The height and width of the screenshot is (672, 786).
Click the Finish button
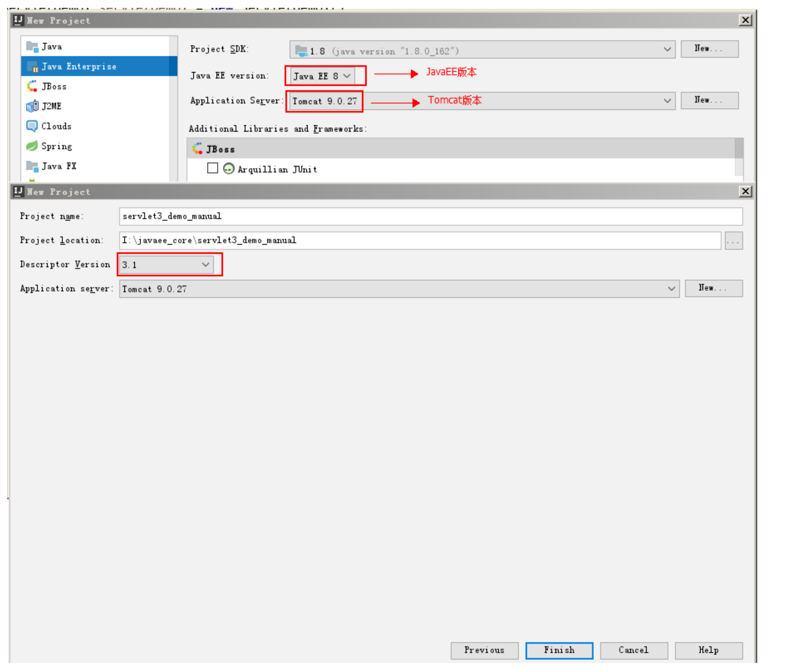pyautogui.click(x=559, y=650)
